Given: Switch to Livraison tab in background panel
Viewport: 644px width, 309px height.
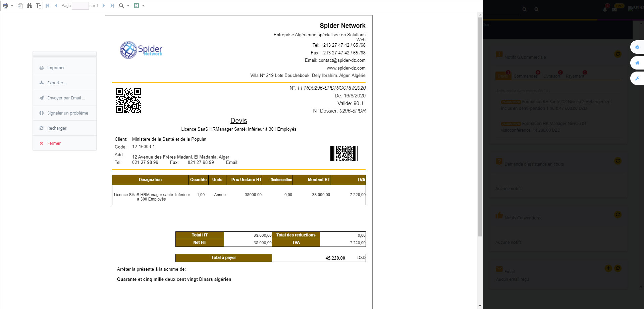Looking at the screenshot, I should pos(552,76).
